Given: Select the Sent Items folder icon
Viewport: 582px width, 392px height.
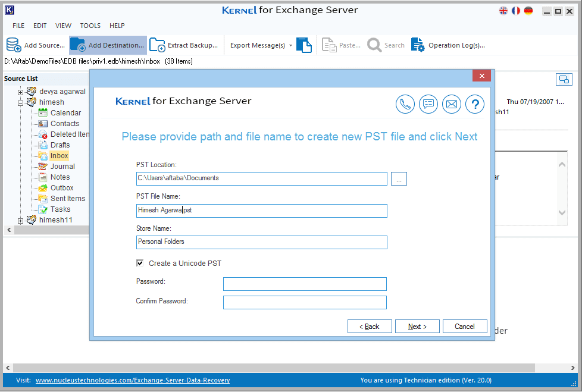Looking at the screenshot, I should 43,199.
